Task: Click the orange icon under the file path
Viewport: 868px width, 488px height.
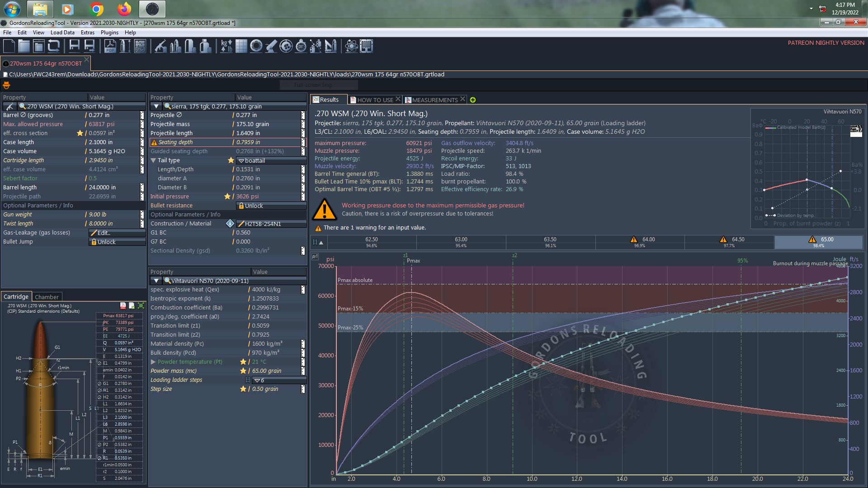Action: click(6, 85)
